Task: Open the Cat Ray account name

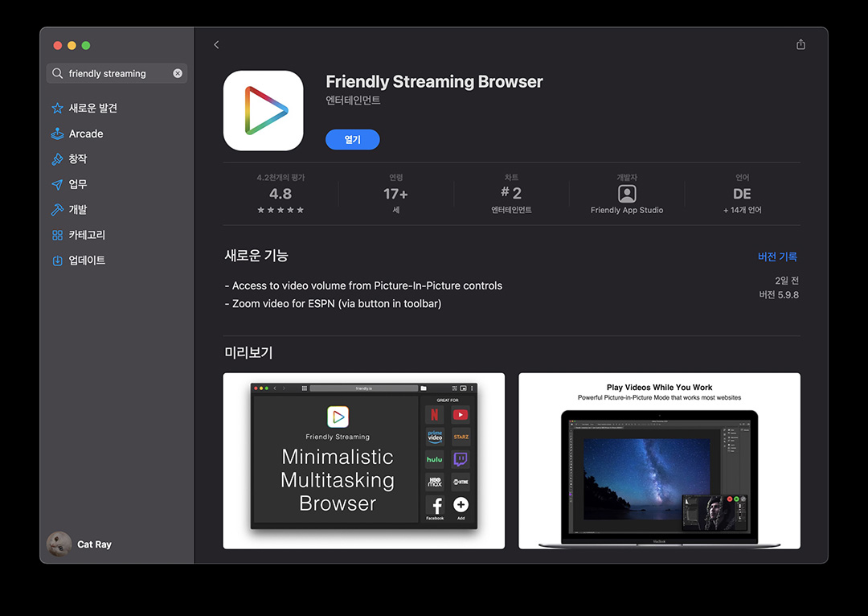Action: (x=95, y=544)
